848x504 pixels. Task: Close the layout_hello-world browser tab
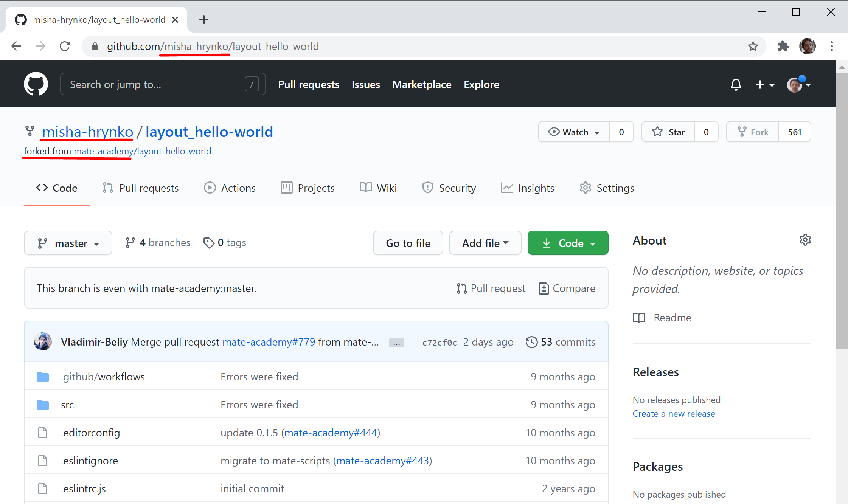175,20
